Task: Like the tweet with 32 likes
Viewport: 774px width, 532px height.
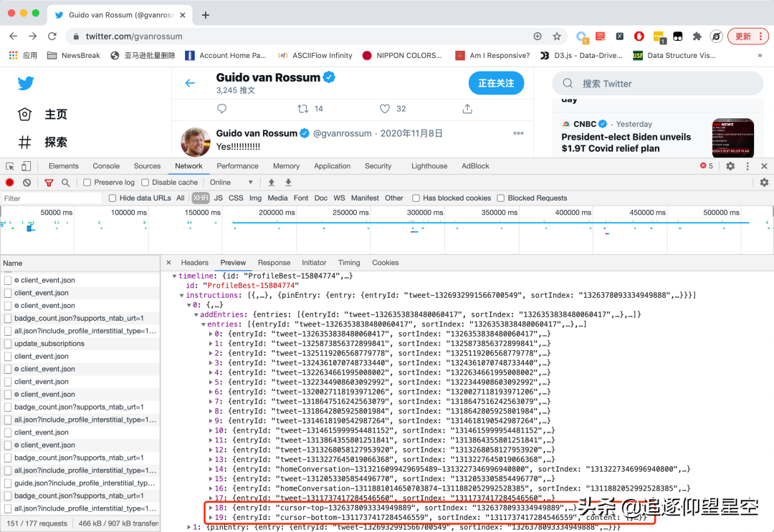Action: 385,108
